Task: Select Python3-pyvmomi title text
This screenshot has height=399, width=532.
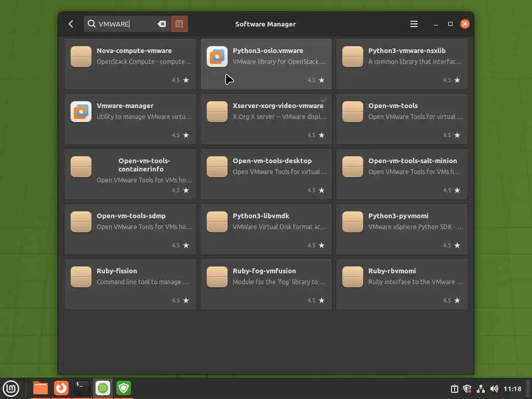Action: 398,216
